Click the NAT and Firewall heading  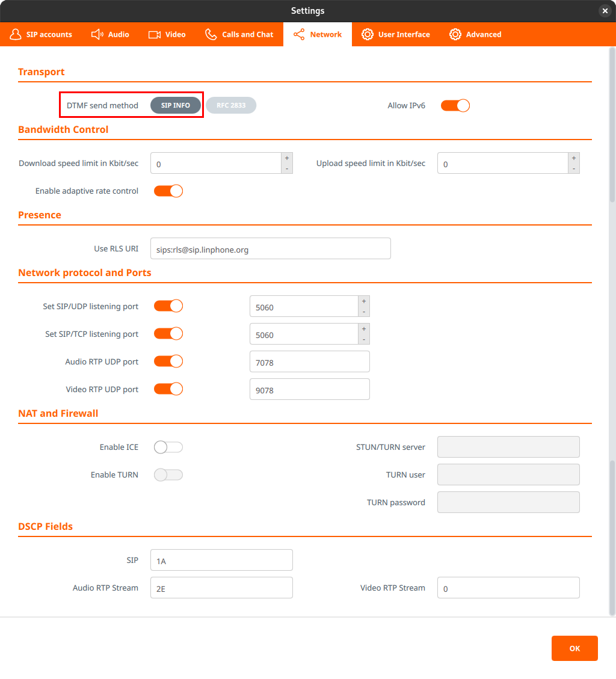pyautogui.click(x=58, y=414)
